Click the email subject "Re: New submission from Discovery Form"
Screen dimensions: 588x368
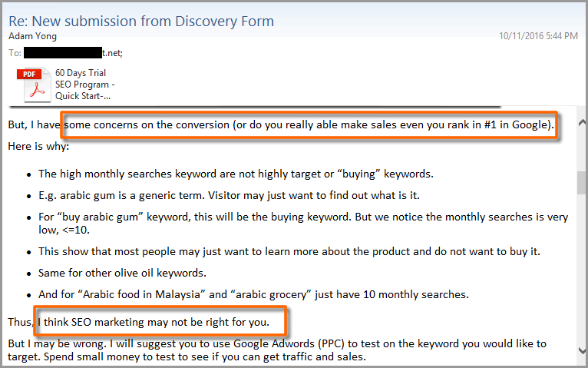[141, 22]
